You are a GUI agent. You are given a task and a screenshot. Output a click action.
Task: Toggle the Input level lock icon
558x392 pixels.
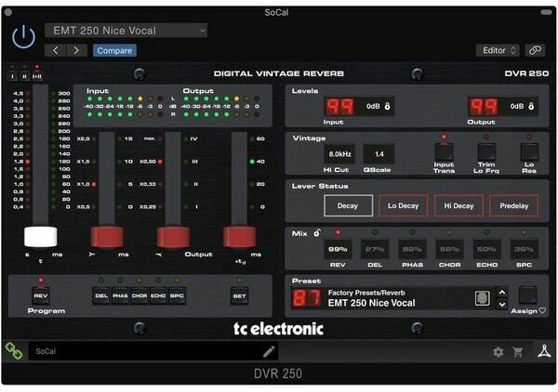(387, 106)
